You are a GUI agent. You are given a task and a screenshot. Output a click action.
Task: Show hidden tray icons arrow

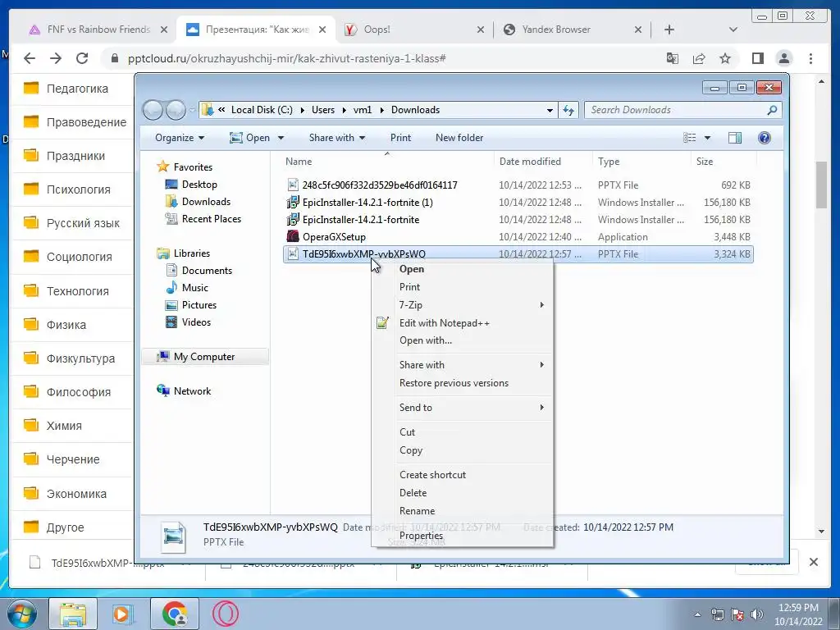pyautogui.click(x=697, y=614)
